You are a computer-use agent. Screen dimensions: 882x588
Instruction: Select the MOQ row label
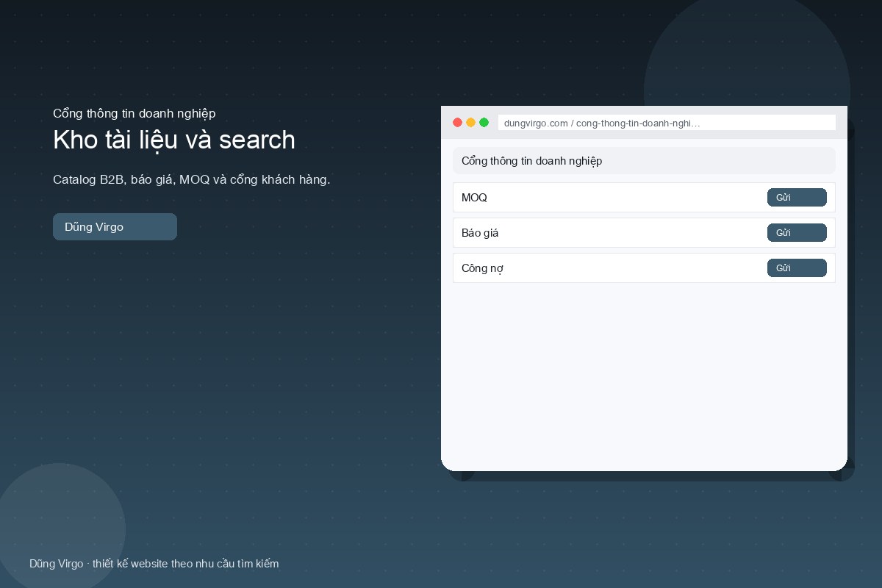tap(474, 198)
